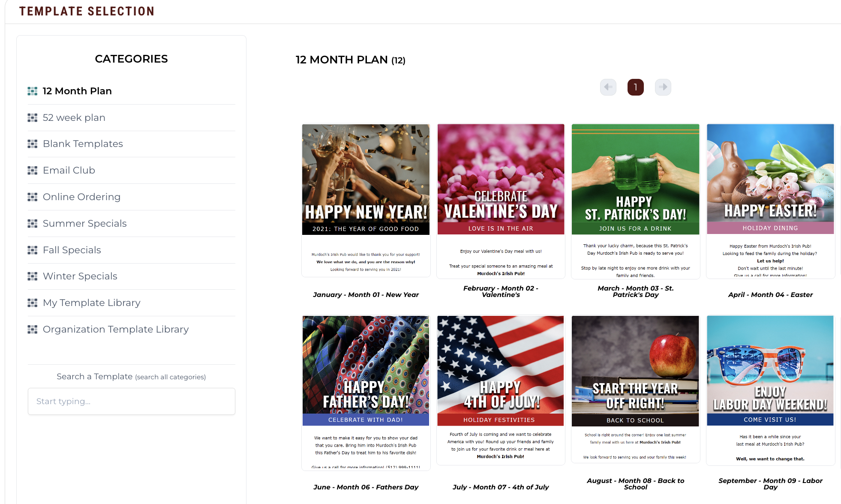Open the 52 week plan category
This screenshot has height=504, width=841.
(74, 117)
